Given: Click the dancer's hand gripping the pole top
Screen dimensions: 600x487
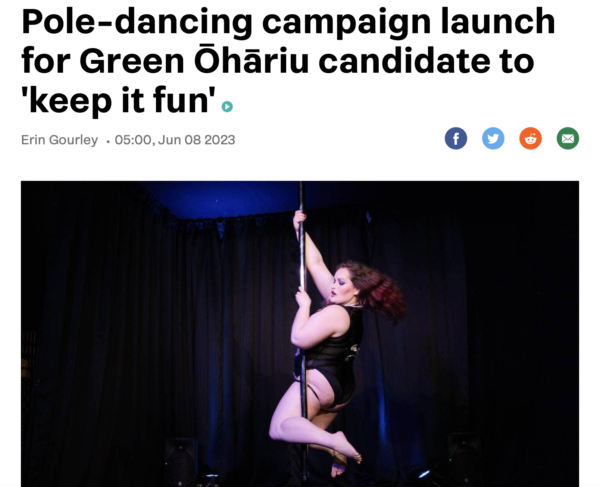Looking at the screenshot, I should pyautogui.click(x=299, y=220).
